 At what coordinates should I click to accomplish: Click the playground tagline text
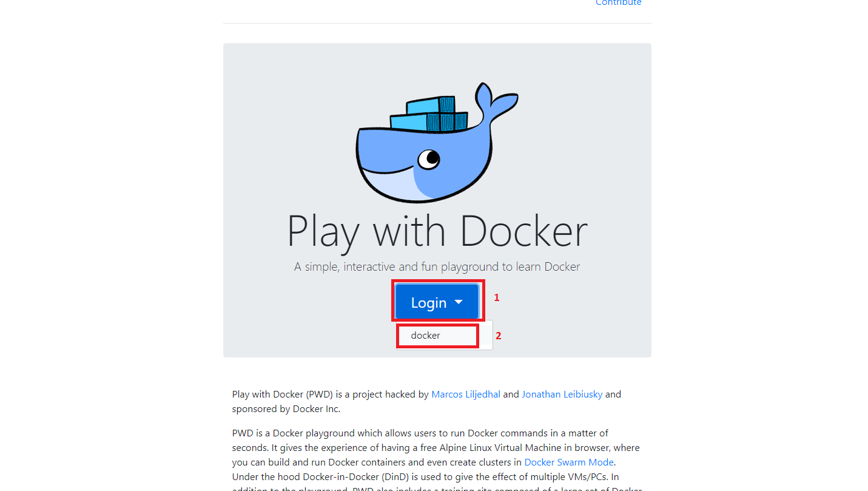coord(437,266)
